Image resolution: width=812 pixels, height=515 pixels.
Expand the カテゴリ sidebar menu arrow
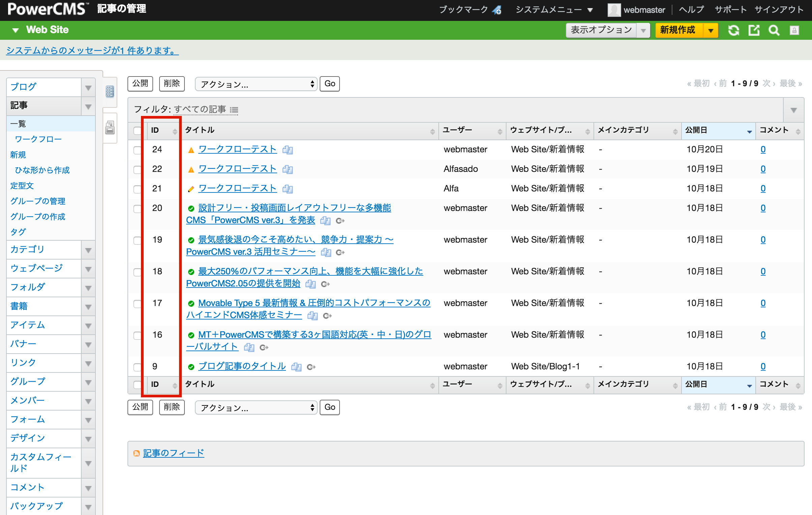coord(88,250)
